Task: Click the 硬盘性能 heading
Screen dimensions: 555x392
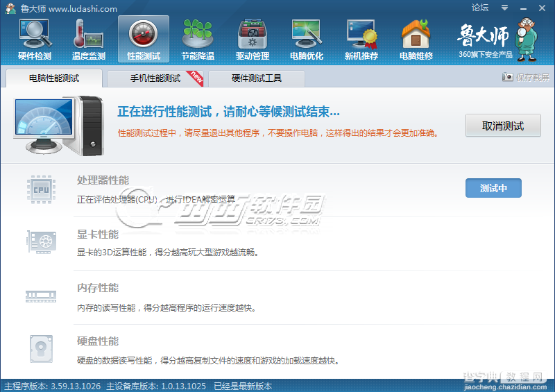Action: tap(98, 341)
